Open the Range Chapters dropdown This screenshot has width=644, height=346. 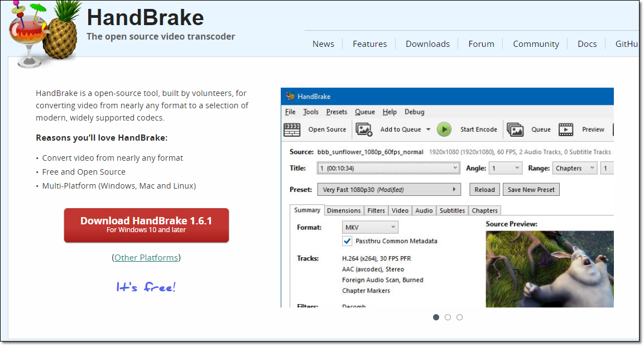pos(575,168)
